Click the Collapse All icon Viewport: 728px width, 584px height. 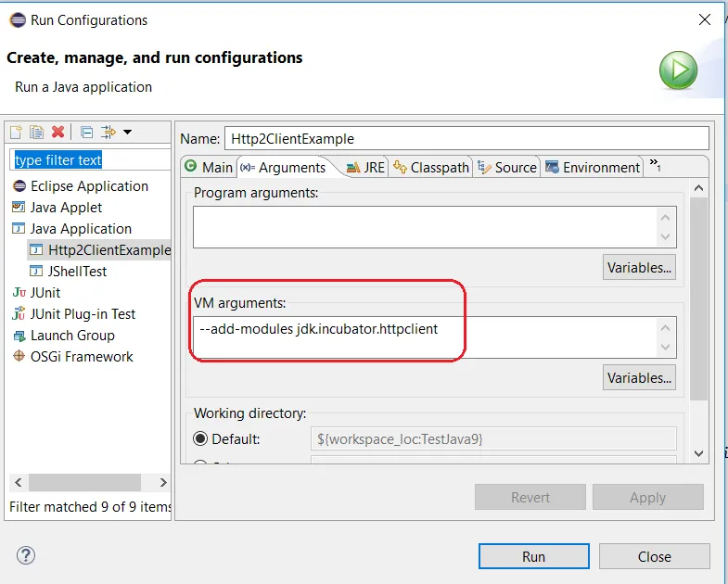[86, 133]
